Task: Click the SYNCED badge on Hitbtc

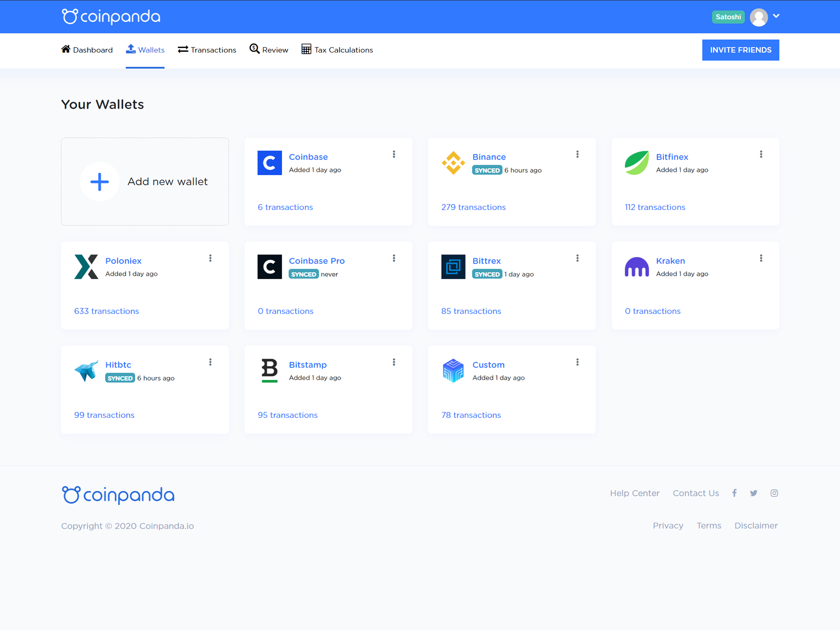Action: click(x=120, y=378)
